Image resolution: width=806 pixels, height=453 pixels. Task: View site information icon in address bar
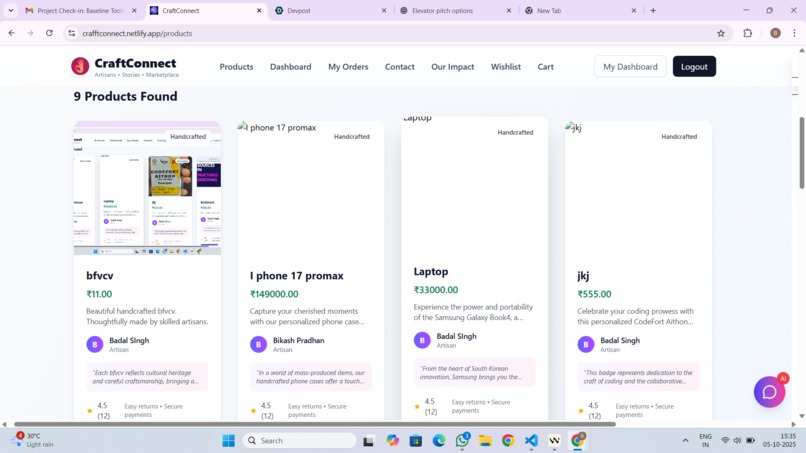tap(72, 33)
